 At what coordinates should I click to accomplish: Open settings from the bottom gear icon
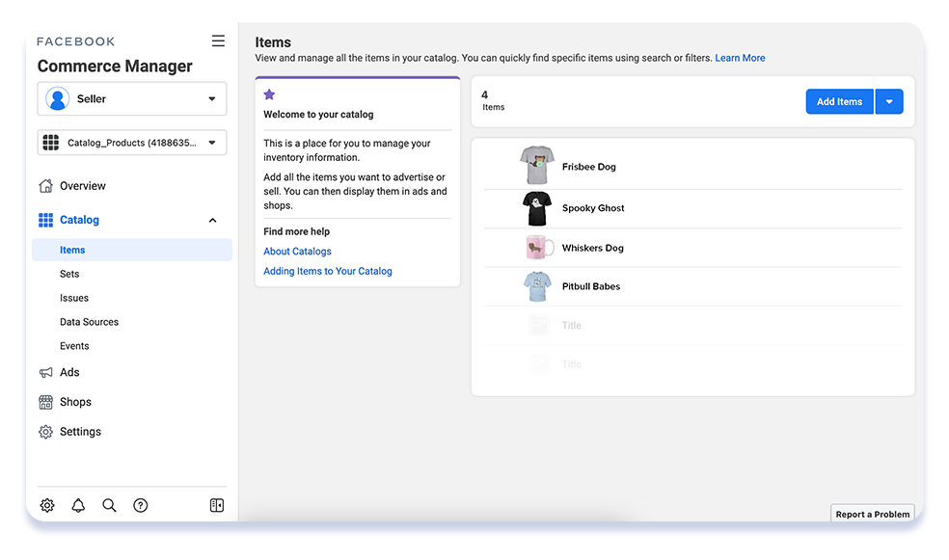[x=47, y=506]
